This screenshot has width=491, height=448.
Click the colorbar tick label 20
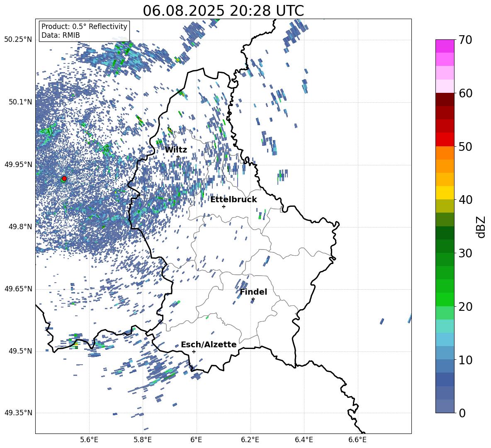pos(465,307)
